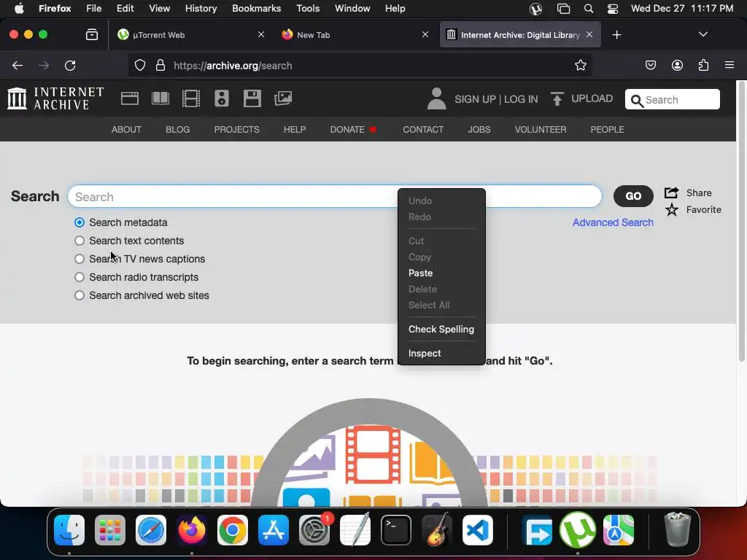Open the Video film icon in Archive header

(x=191, y=98)
